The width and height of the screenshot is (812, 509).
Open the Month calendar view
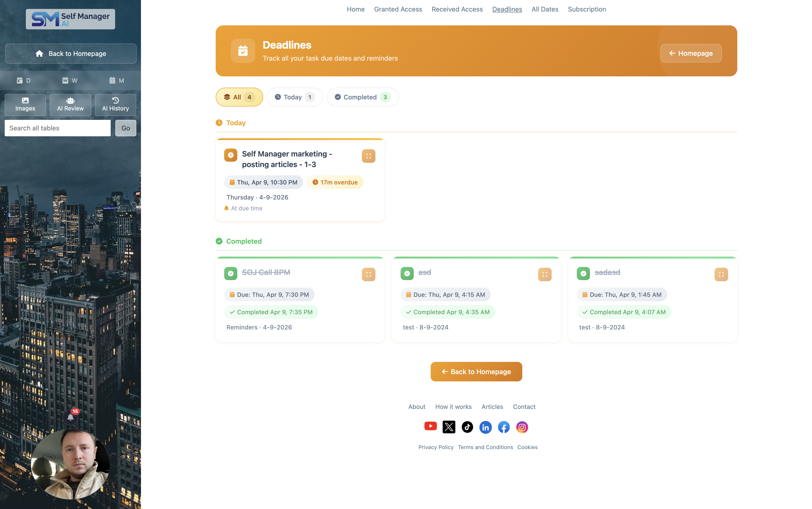(117, 80)
